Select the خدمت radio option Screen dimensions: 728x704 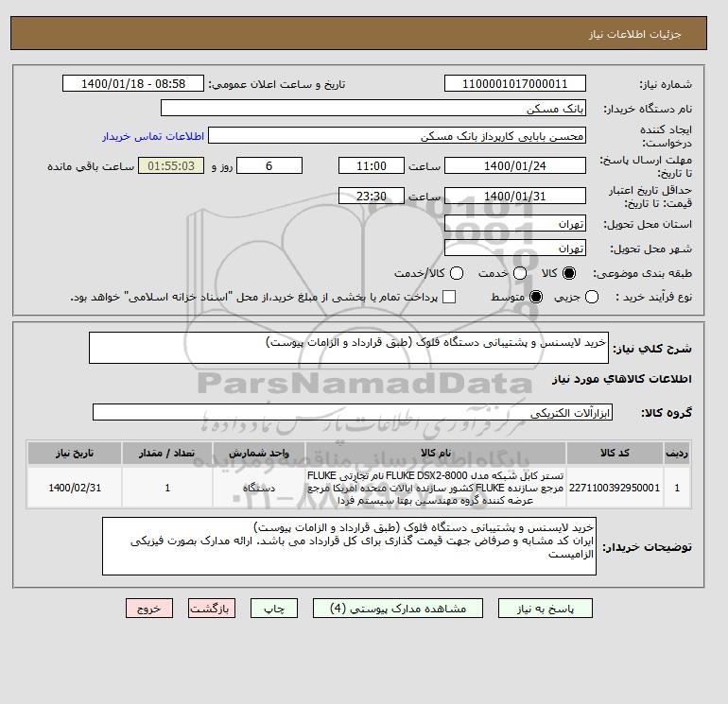tap(520, 273)
